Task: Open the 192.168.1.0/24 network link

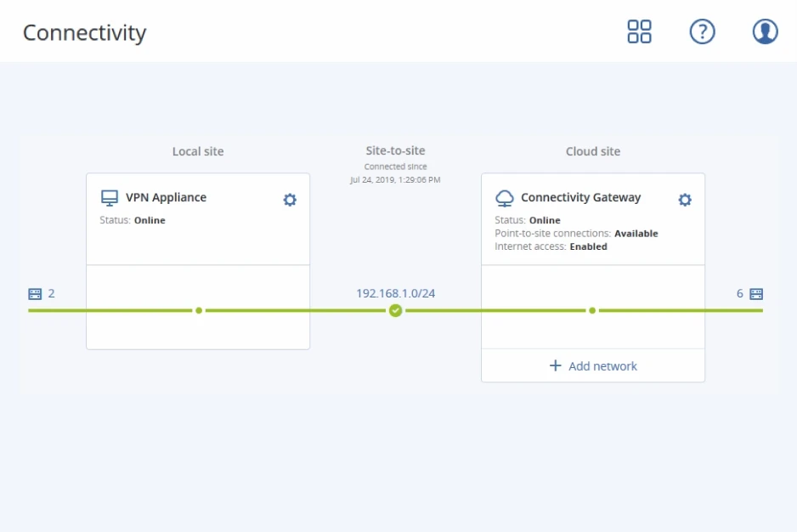Action: (395, 293)
